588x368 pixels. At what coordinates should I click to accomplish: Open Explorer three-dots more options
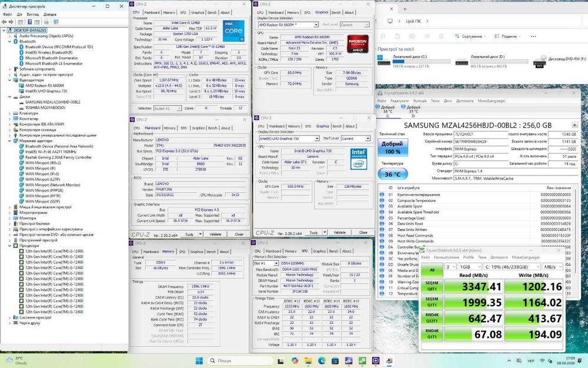click(533, 37)
